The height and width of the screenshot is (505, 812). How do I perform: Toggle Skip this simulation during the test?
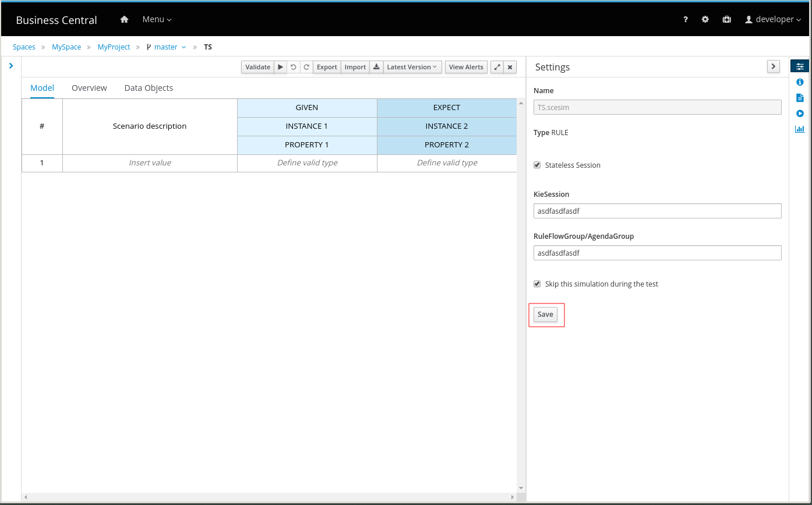[x=537, y=284]
